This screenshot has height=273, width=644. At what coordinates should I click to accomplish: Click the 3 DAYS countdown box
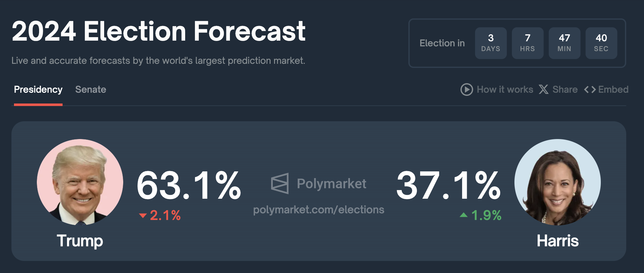pos(491,43)
